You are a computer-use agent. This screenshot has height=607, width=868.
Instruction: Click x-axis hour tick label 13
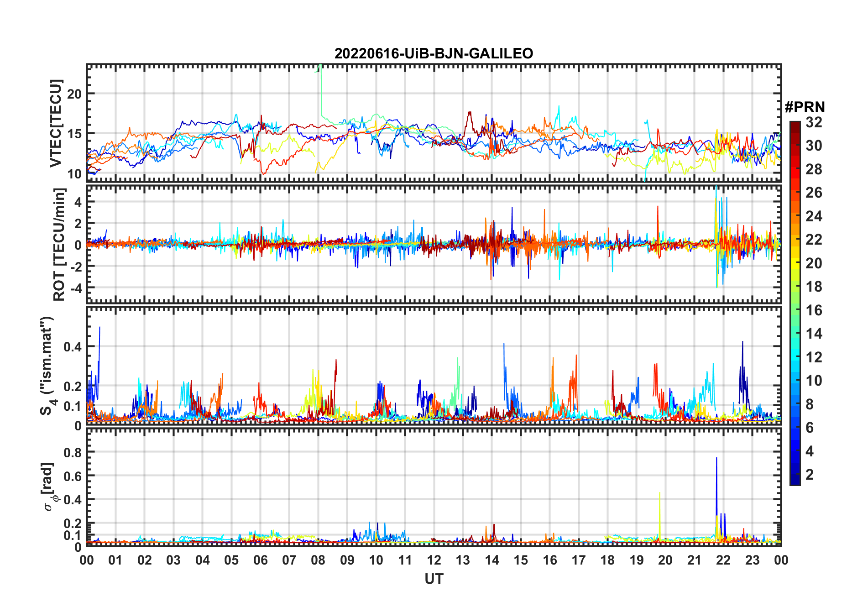463,560
